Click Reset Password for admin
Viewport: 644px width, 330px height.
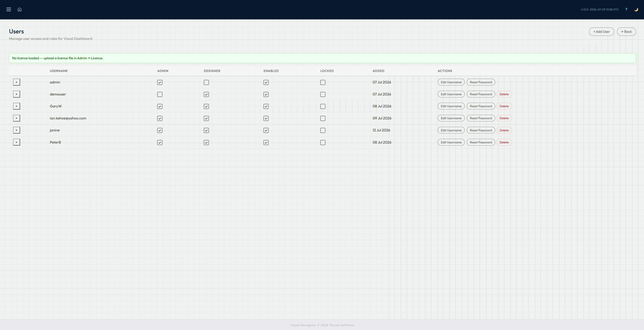(481, 82)
